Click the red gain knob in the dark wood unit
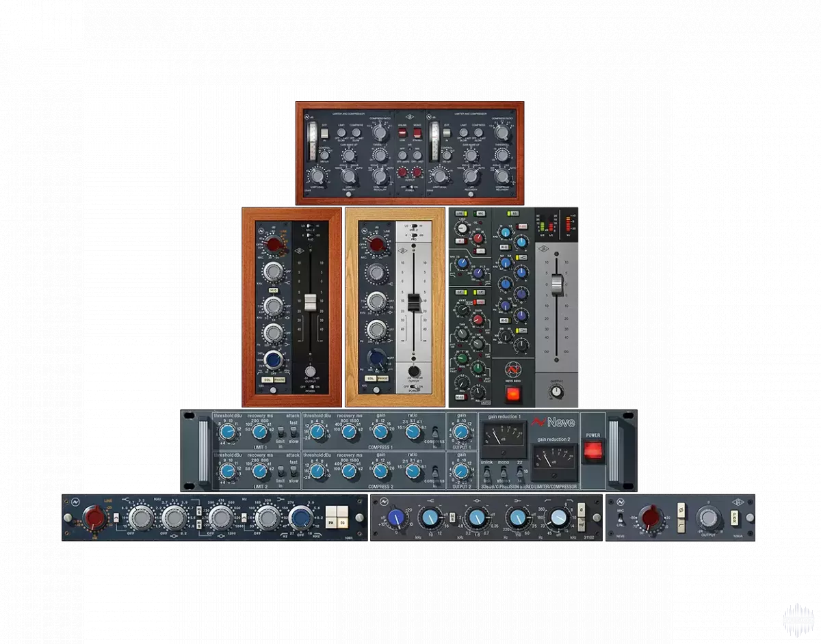This screenshot has height=644, width=821. (274, 244)
